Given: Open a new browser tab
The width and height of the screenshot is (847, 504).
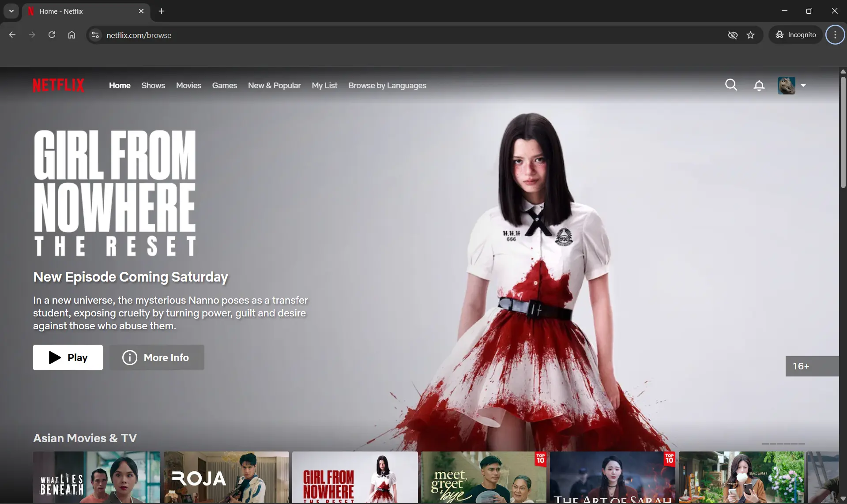Looking at the screenshot, I should pyautogui.click(x=162, y=11).
